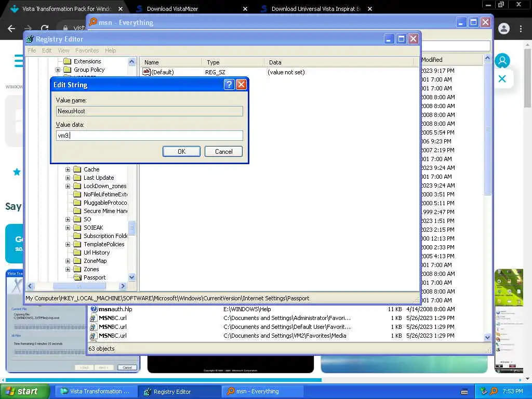This screenshot has width=532, height=399.
Task: Open the Edit menu in Registry Editor
Action: click(47, 50)
